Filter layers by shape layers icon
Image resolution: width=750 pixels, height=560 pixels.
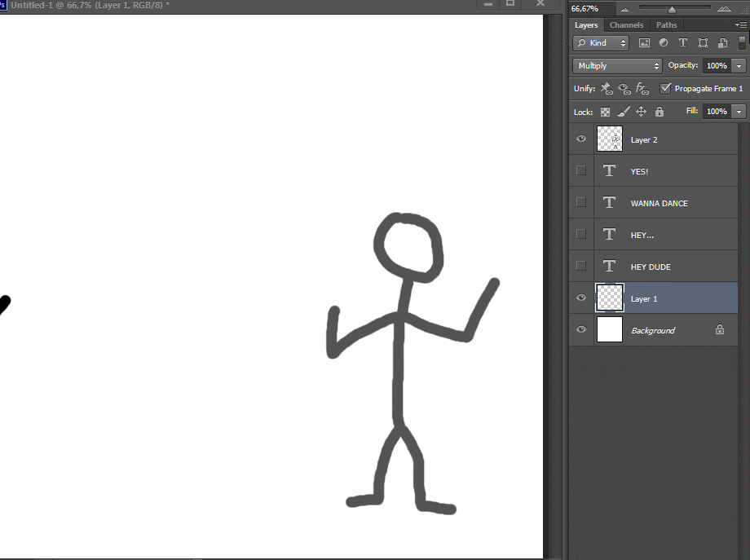(703, 43)
